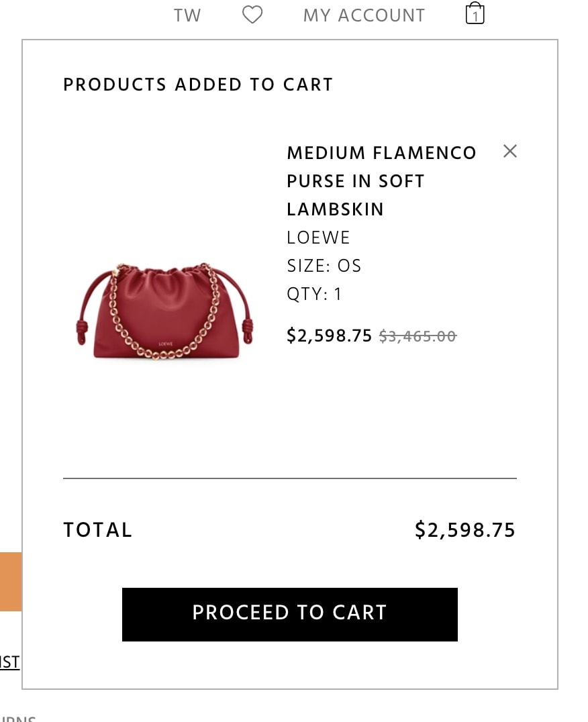The height and width of the screenshot is (722, 588).
Task: Click the QTY: 1 label
Action: point(314,294)
